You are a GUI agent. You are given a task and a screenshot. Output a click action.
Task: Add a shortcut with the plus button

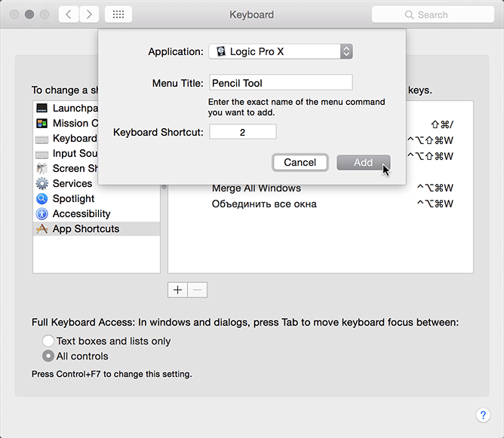tap(177, 290)
